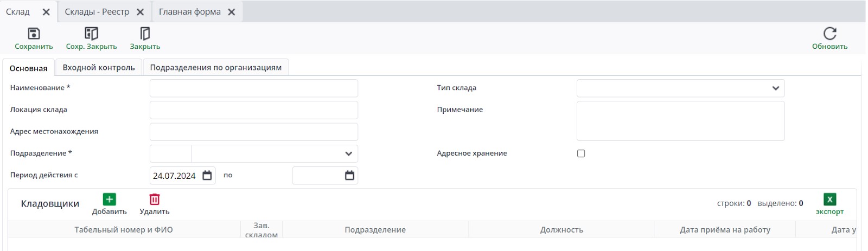The image size is (868, 251).
Task: Click the Наименование input field
Action: 253,88
